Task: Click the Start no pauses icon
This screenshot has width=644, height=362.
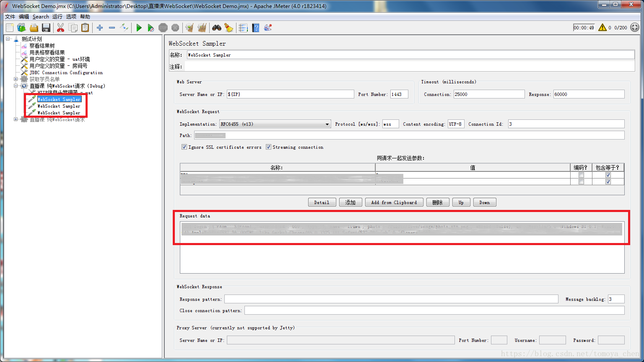Action: (x=151, y=28)
